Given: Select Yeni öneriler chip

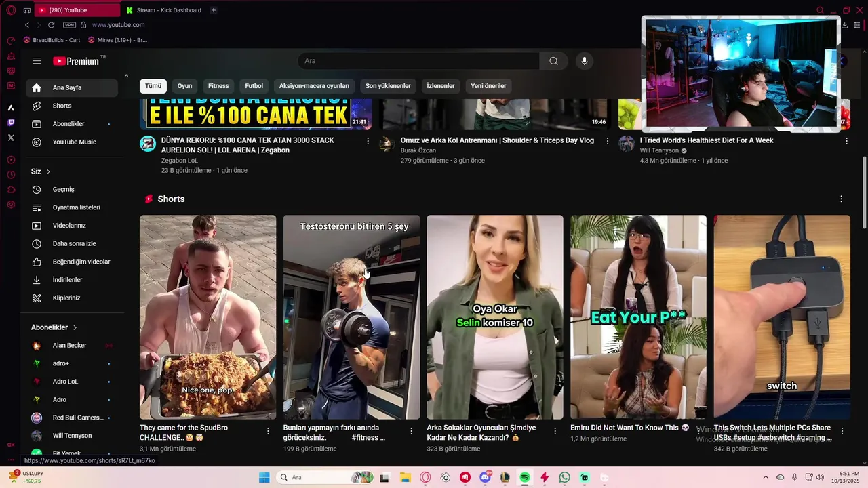Looking at the screenshot, I should click(489, 86).
